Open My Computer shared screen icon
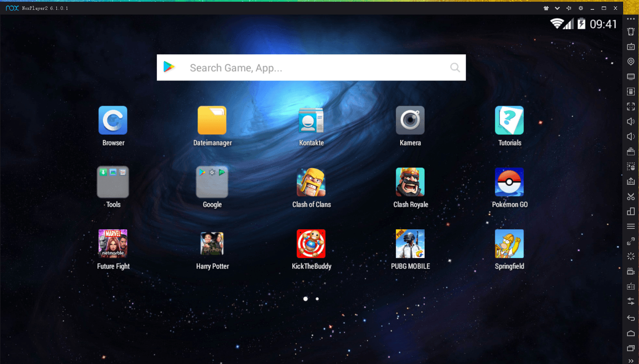Viewport: 639px width, 364px height. point(631,77)
